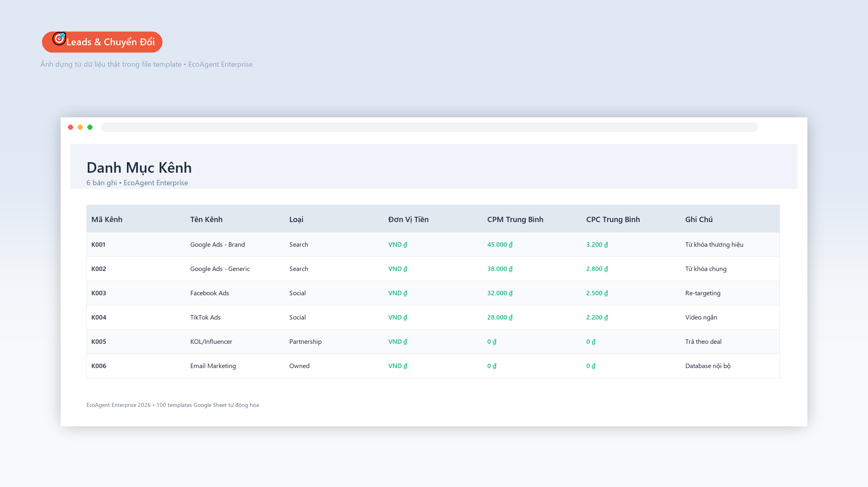This screenshot has height=487, width=868.
Task: Click the 28.000 ₫ CPM value
Action: pyautogui.click(x=500, y=318)
